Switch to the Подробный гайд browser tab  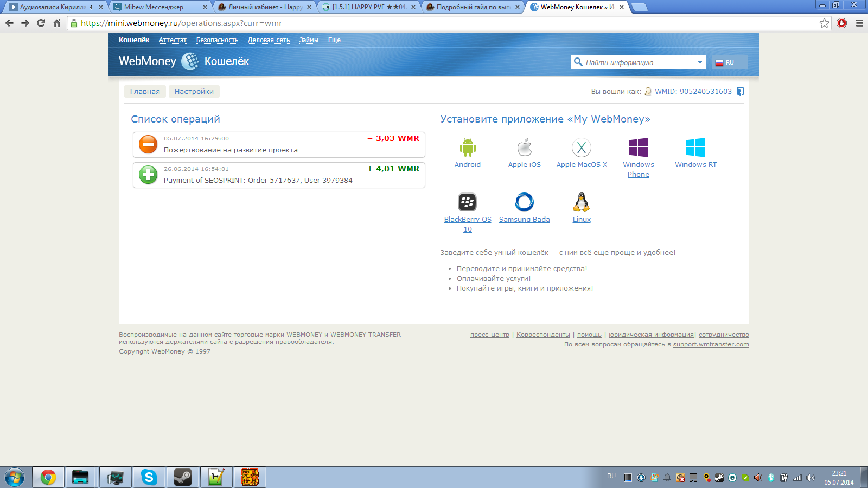pyautogui.click(x=473, y=7)
